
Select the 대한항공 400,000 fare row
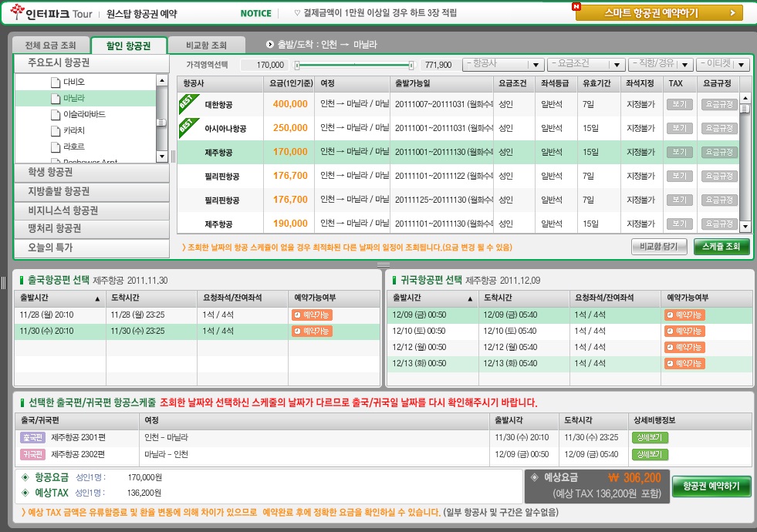point(458,104)
